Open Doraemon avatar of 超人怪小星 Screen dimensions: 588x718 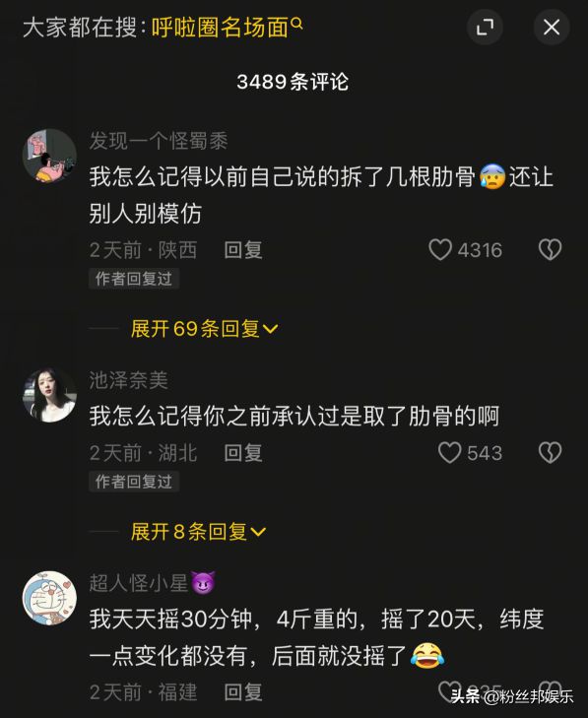[x=49, y=598]
